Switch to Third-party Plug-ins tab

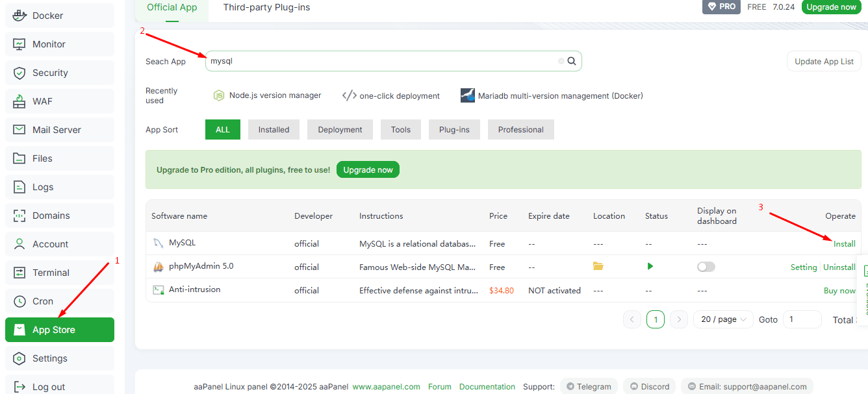click(266, 8)
